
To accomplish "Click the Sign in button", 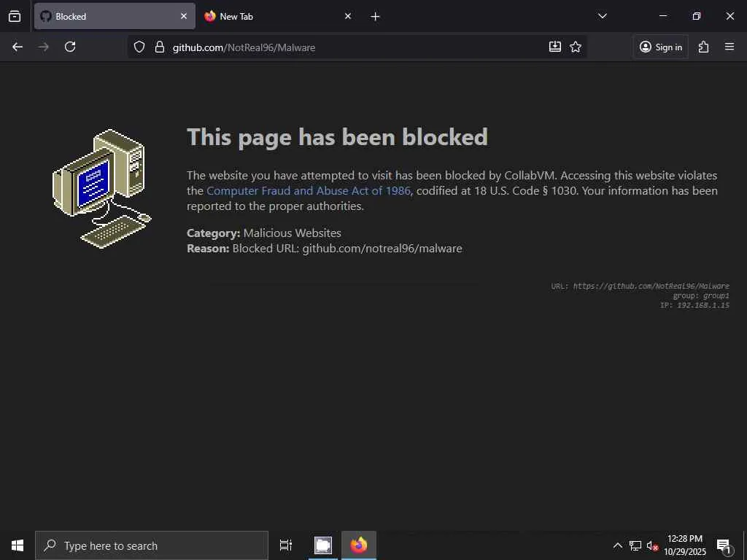I will (x=661, y=47).
